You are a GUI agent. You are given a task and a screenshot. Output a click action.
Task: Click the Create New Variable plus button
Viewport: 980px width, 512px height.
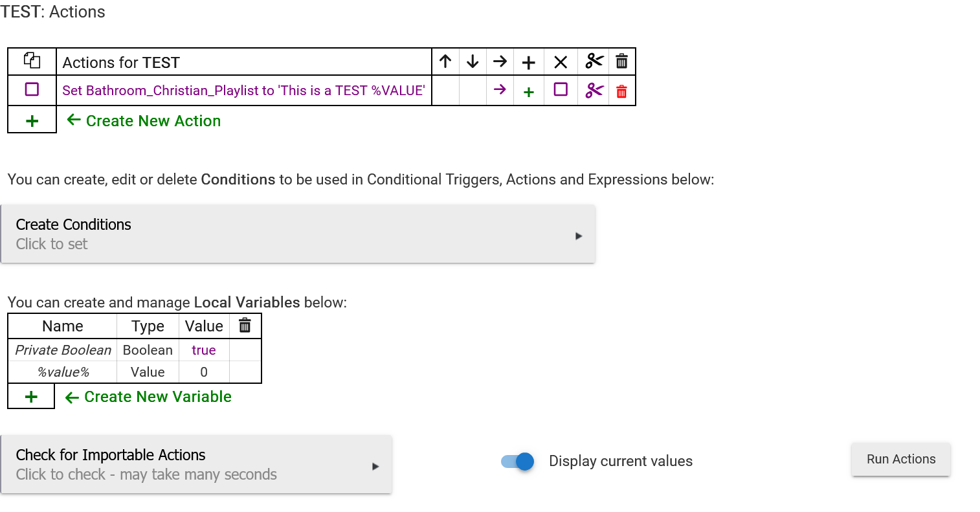31,397
